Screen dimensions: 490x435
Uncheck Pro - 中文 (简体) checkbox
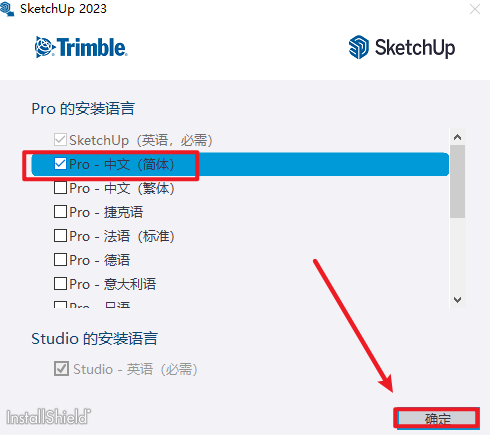point(60,164)
